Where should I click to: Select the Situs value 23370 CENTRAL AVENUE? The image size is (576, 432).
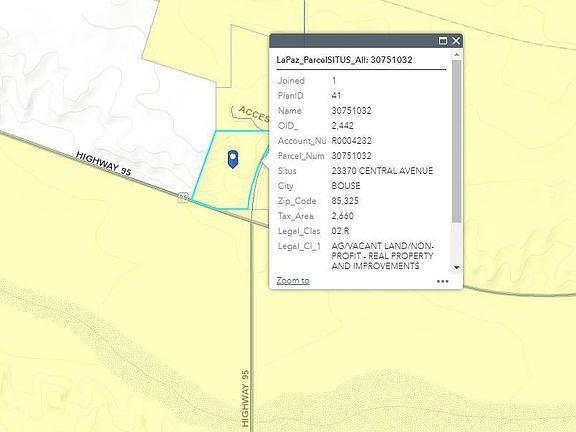(x=382, y=171)
